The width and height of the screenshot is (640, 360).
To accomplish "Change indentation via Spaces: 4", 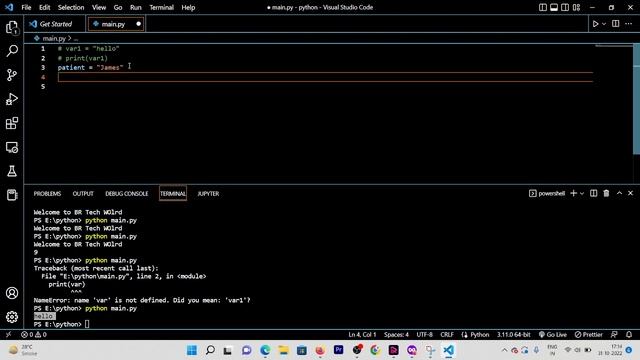I will (x=396, y=334).
